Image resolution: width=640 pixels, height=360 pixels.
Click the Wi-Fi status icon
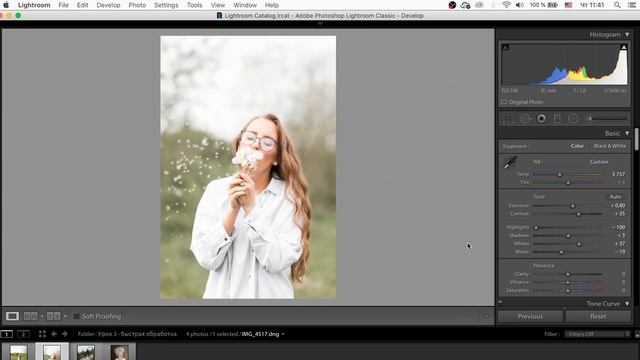506,5
